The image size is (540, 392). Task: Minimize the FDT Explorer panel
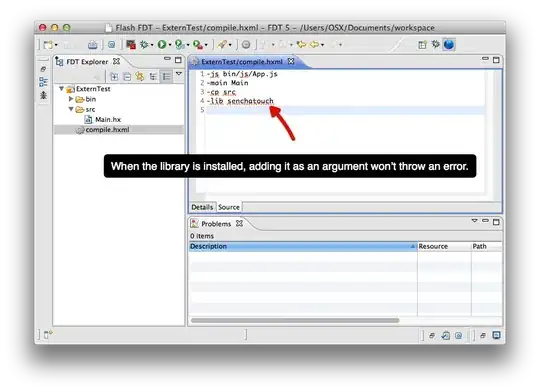[167, 59]
